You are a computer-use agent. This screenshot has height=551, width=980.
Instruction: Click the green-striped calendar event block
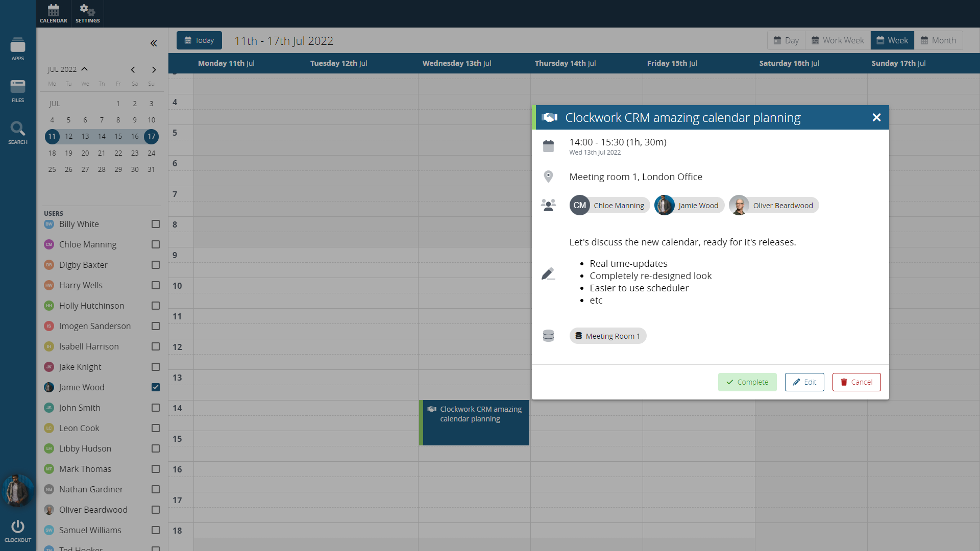click(475, 422)
